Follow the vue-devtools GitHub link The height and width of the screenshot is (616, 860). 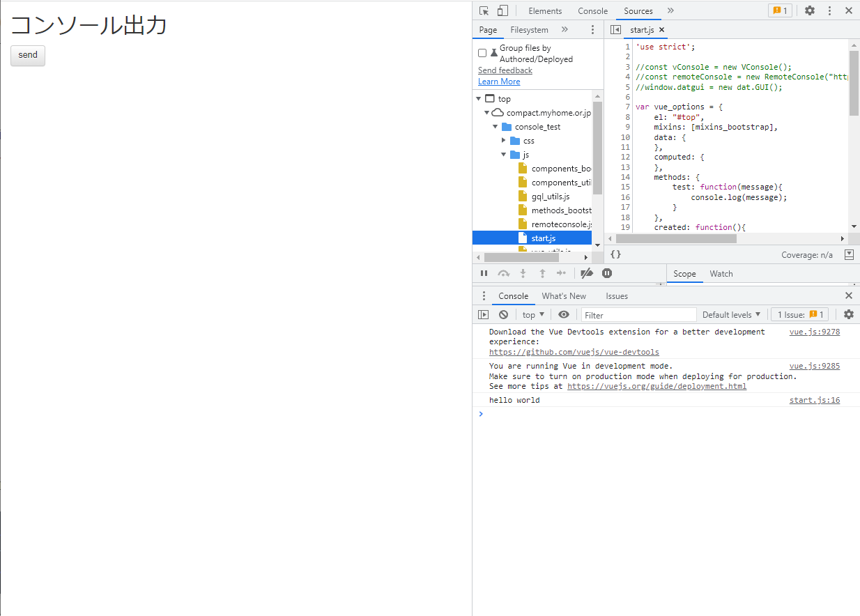tap(574, 352)
